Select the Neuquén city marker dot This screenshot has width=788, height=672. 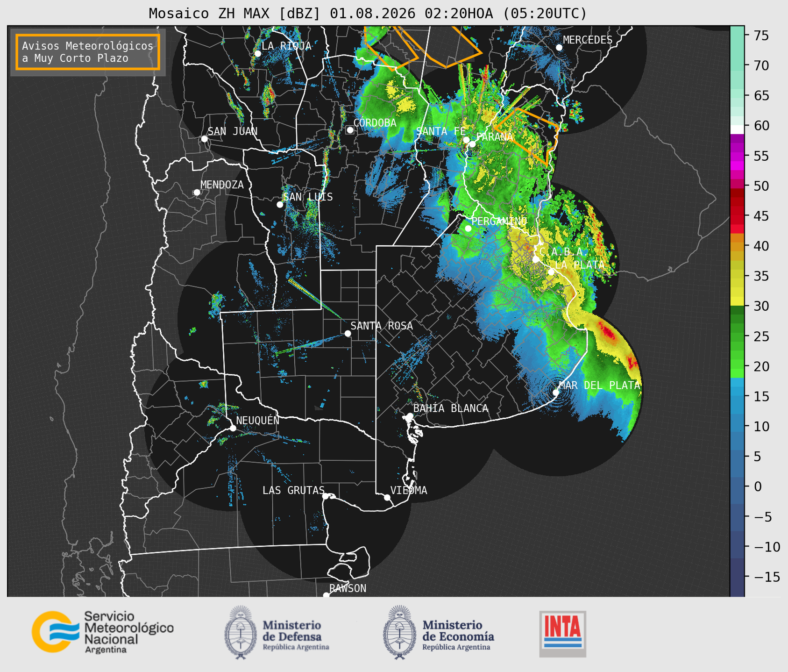(233, 428)
